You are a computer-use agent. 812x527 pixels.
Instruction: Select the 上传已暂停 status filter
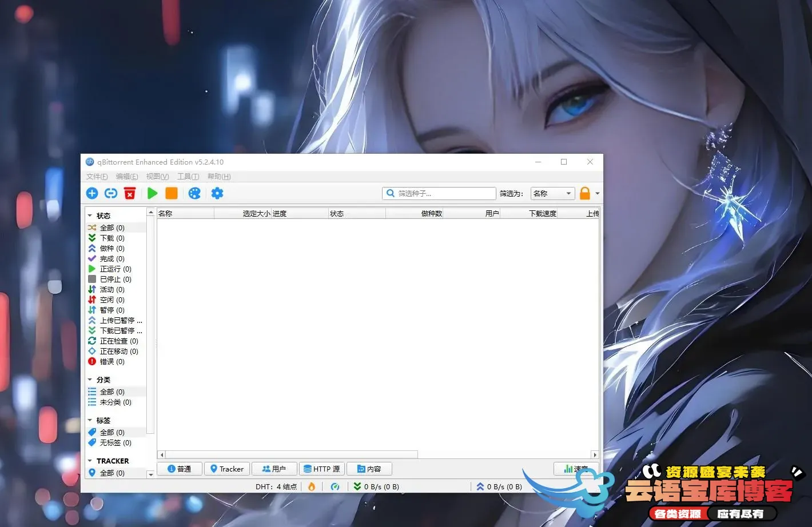pyautogui.click(x=116, y=320)
